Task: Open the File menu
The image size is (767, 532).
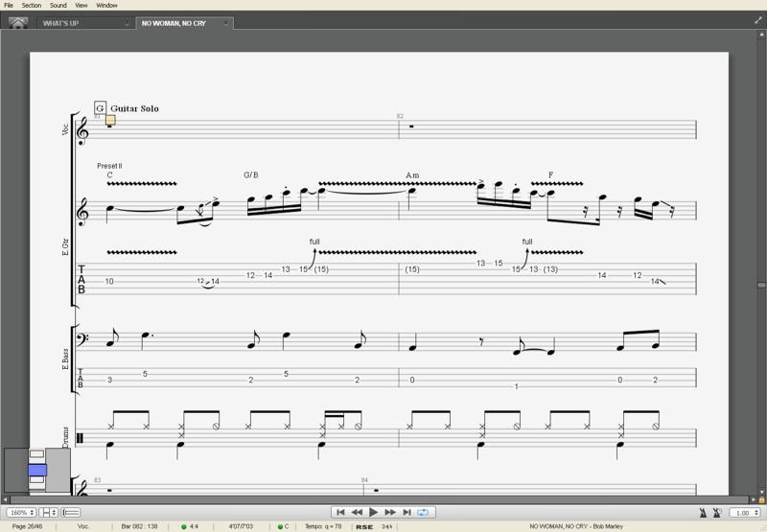Action: click(9, 5)
